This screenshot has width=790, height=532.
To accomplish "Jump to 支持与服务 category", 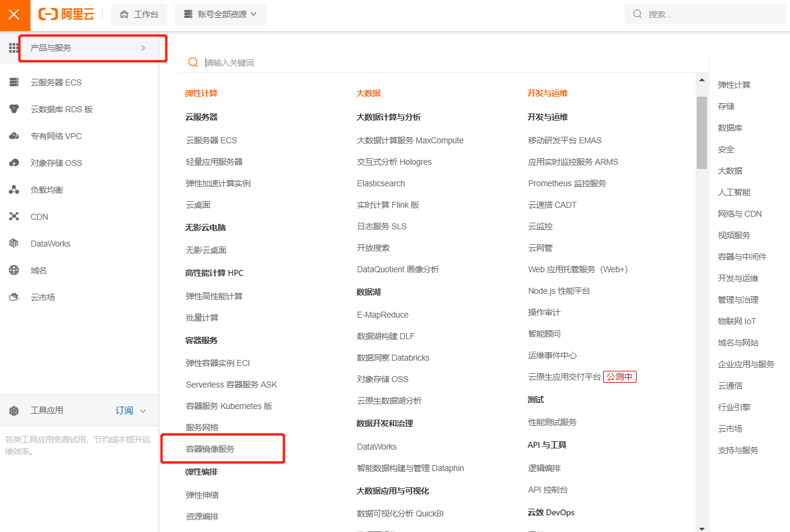I will (738, 450).
